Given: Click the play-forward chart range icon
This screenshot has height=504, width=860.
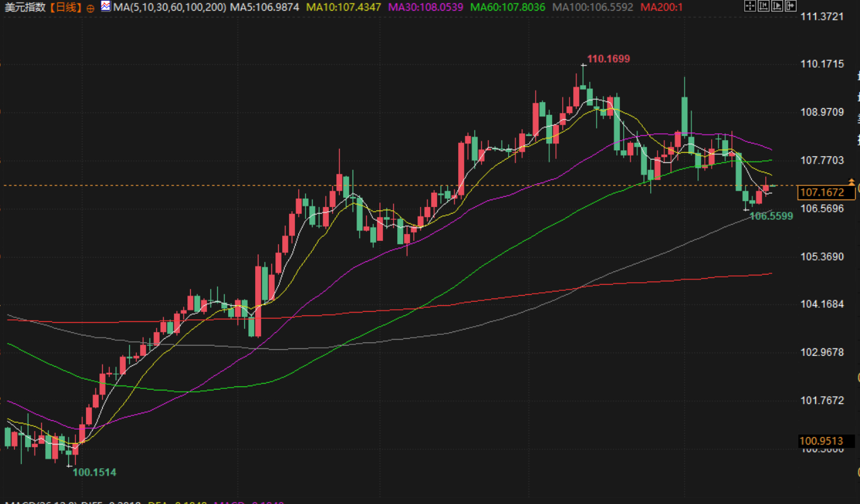Looking at the screenshot, I should [777, 7].
